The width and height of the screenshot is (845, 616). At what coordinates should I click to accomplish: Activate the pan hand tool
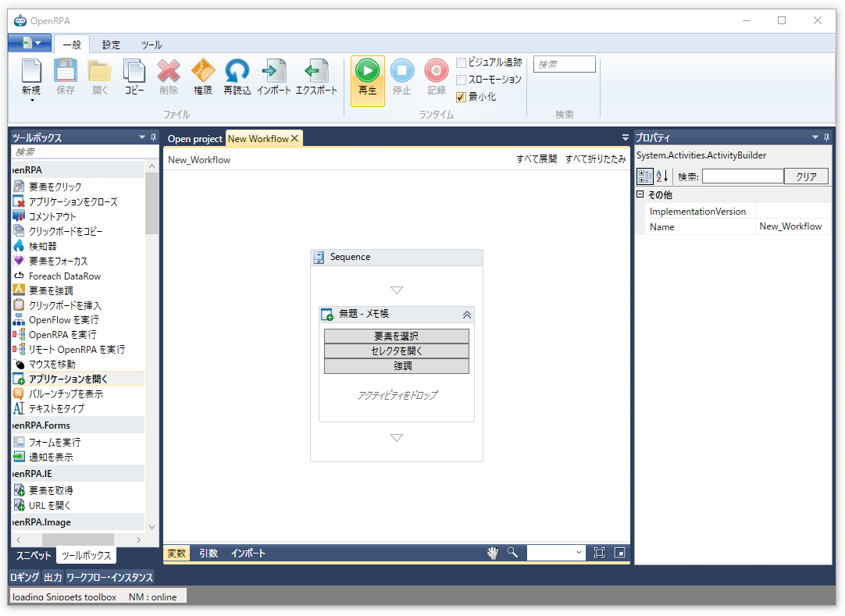[x=492, y=553]
